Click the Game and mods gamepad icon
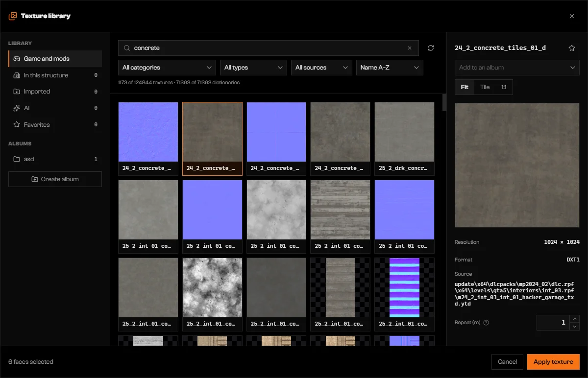Screen dimensions: 588x378 (16, 59)
